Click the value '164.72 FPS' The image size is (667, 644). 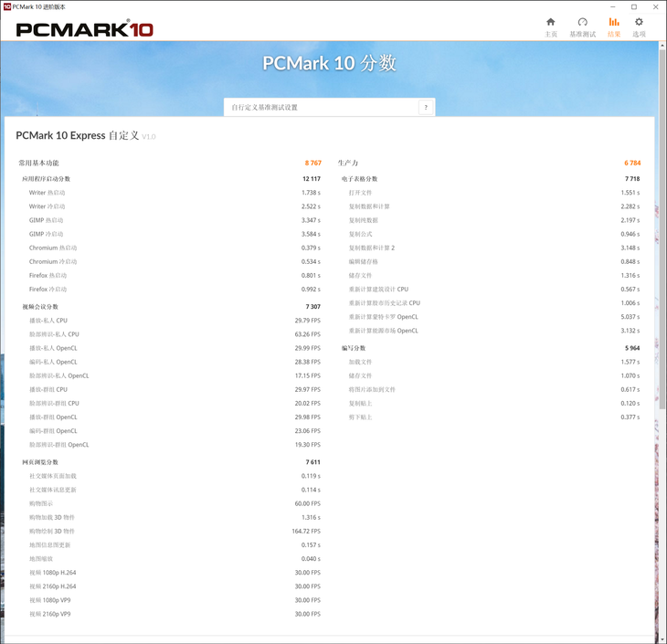click(x=306, y=532)
